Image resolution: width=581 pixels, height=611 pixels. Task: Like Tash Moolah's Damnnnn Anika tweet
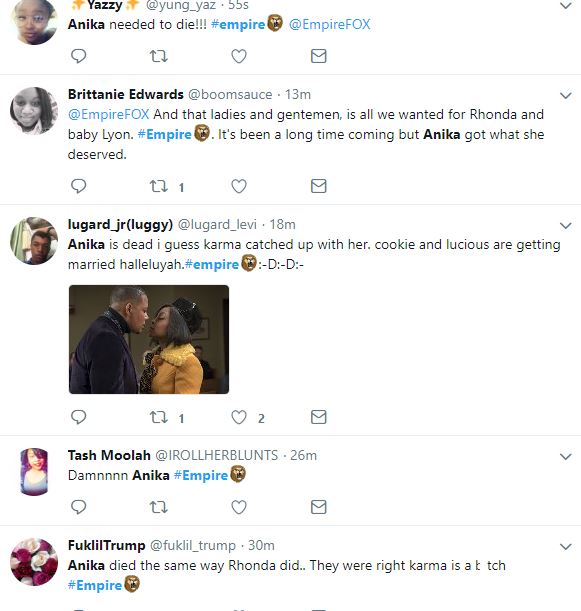click(238, 507)
